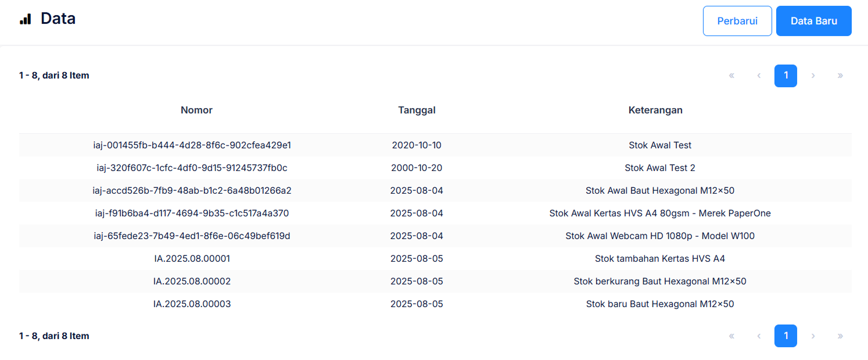
Task: Jump to last page in top pagination
Action: 840,76
